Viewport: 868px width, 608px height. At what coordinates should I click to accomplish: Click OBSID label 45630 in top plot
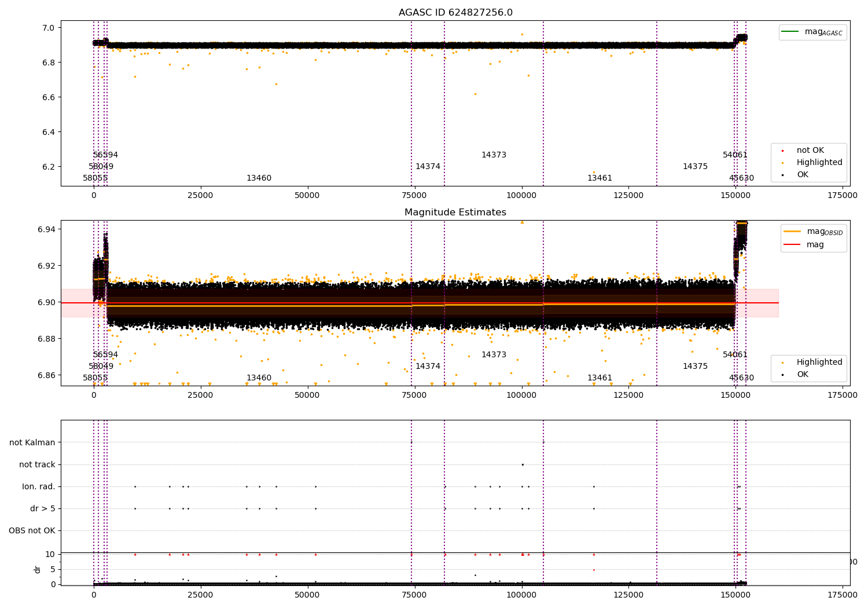click(741, 178)
